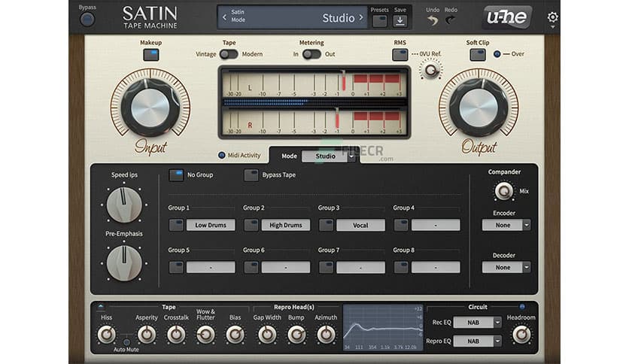The width and height of the screenshot is (629, 364).
Task: Open the settings gear menu
Action: [x=552, y=17]
